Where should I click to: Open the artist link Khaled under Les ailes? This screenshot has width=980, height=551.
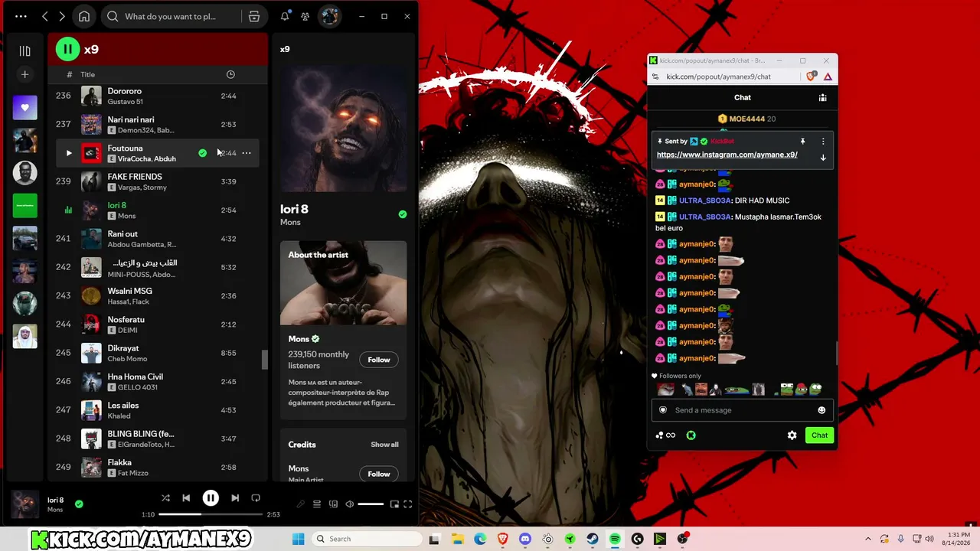pyautogui.click(x=119, y=416)
